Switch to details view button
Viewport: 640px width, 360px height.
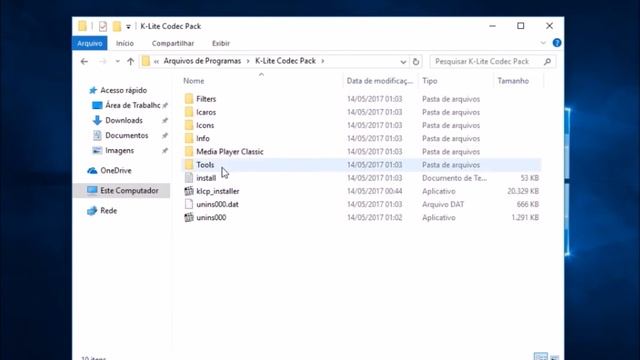pos(541,357)
